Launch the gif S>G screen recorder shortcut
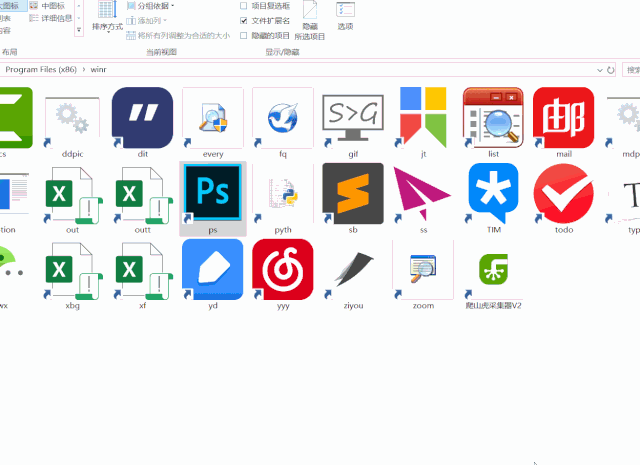640x465 pixels. click(353, 122)
